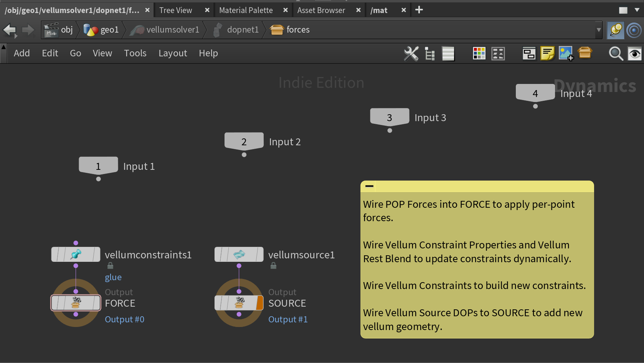Open the color palette grid icon
Screen dimensions: 644x363
coord(479,54)
